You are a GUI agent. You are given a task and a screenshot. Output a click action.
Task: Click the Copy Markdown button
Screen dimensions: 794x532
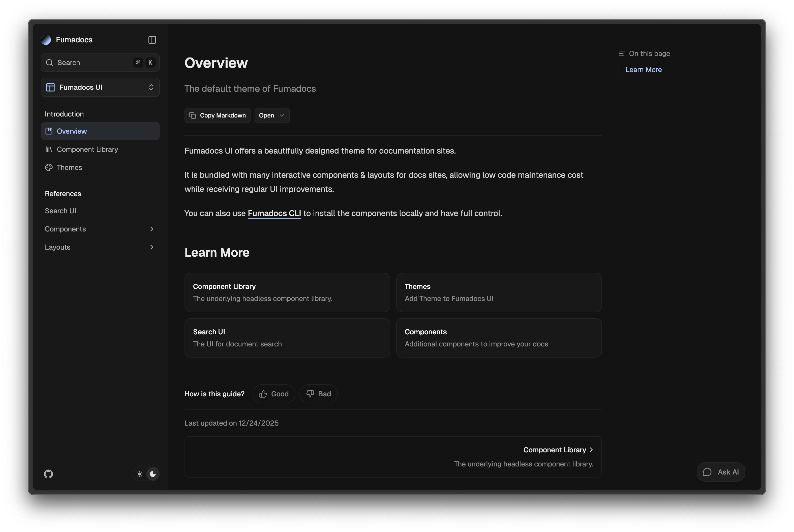click(x=217, y=115)
